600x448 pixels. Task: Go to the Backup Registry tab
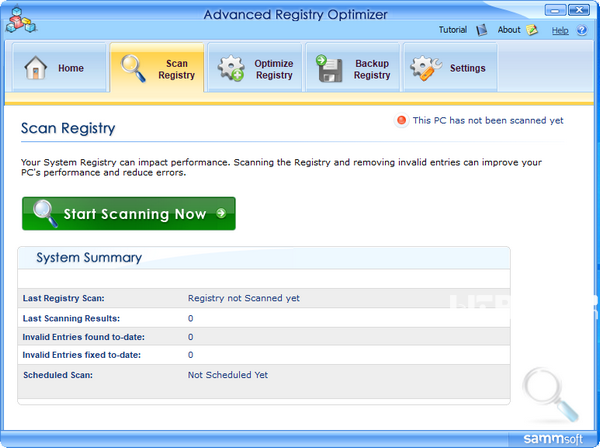click(x=353, y=67)
